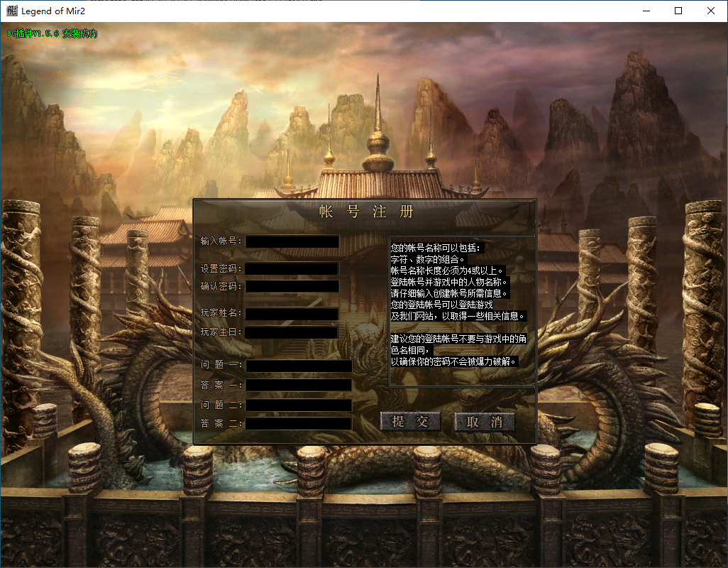Viewport: 728px width, 568px height.
Task: Cancel registration with 取消 button
Action: pos(485,422)
